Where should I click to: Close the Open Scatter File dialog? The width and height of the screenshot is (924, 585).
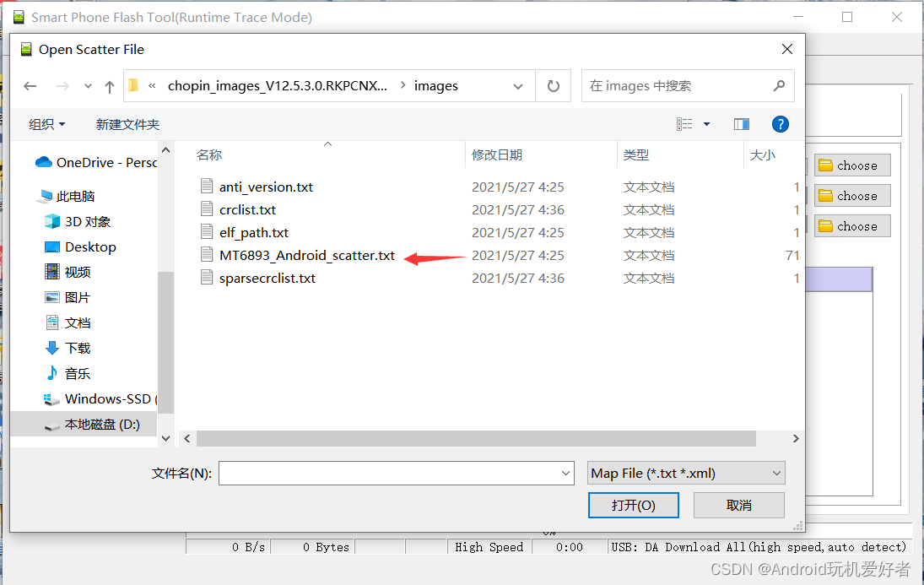786,50
